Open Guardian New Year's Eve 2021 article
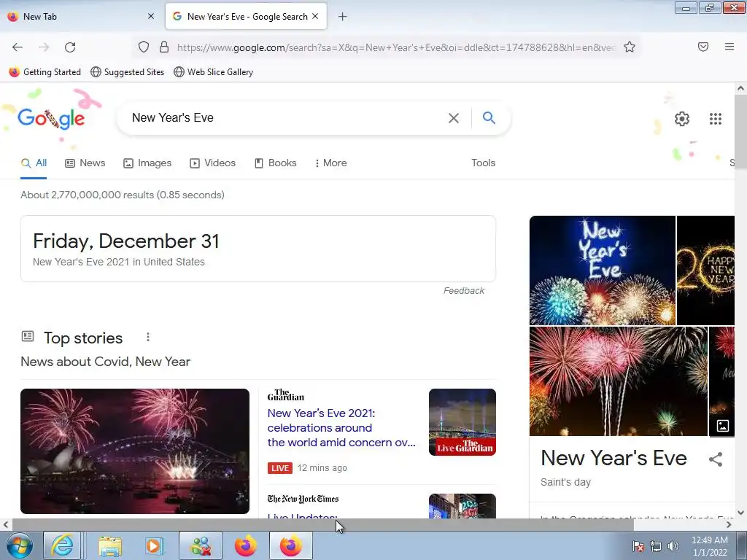Viewport: 747px width, 560px height. (x=341, y=427)
